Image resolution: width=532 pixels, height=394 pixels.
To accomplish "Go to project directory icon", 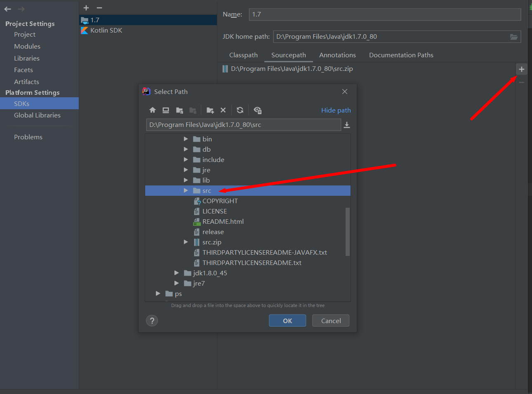I will click(179, 110).
